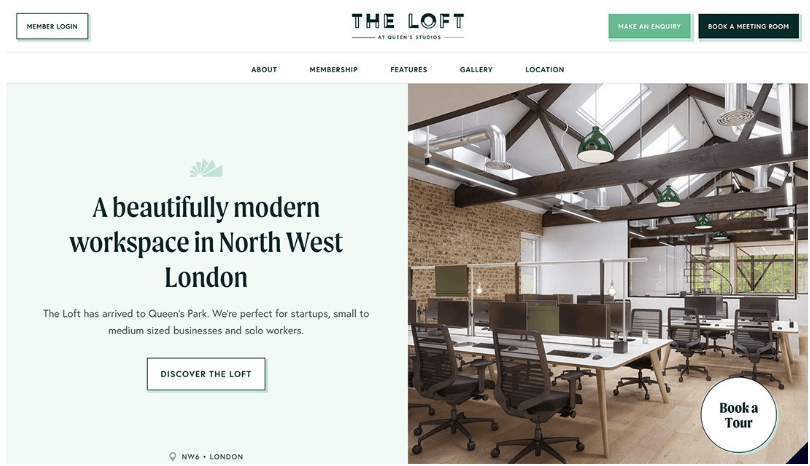The image size is (810, 466).
Task: Click the NW6 • London location text
Action: [212, 457]
